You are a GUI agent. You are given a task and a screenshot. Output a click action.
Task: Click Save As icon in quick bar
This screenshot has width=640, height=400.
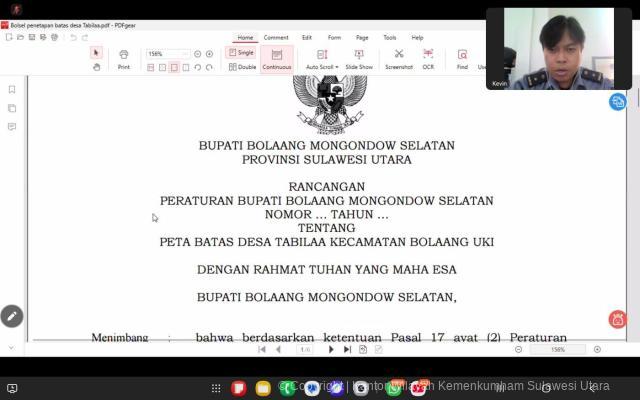[x=43, y=38]
